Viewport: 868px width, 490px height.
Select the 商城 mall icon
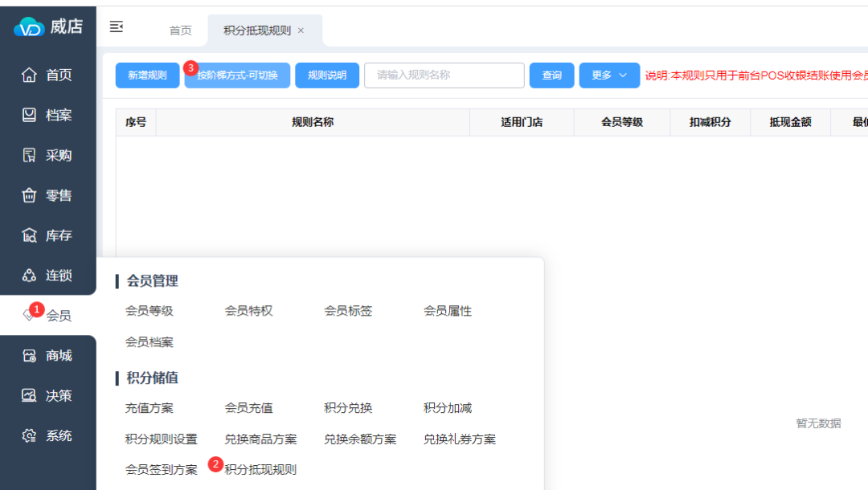click(x=29, y=356)
